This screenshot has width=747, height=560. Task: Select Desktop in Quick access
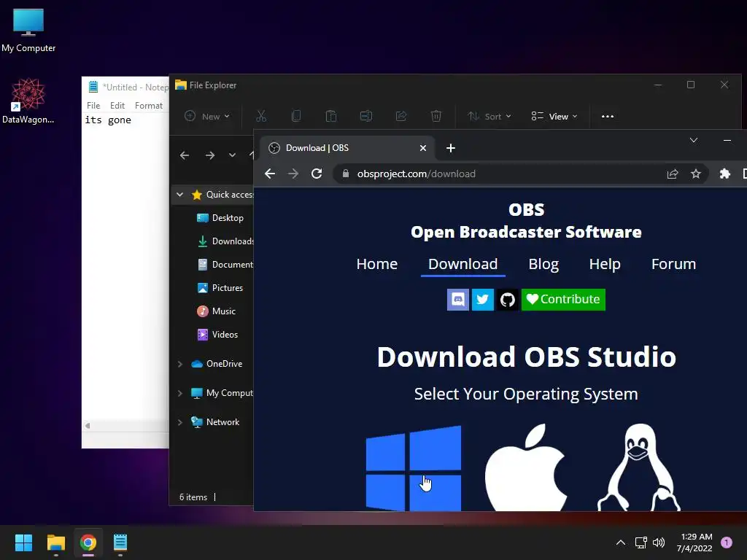[x=220, y=218]
